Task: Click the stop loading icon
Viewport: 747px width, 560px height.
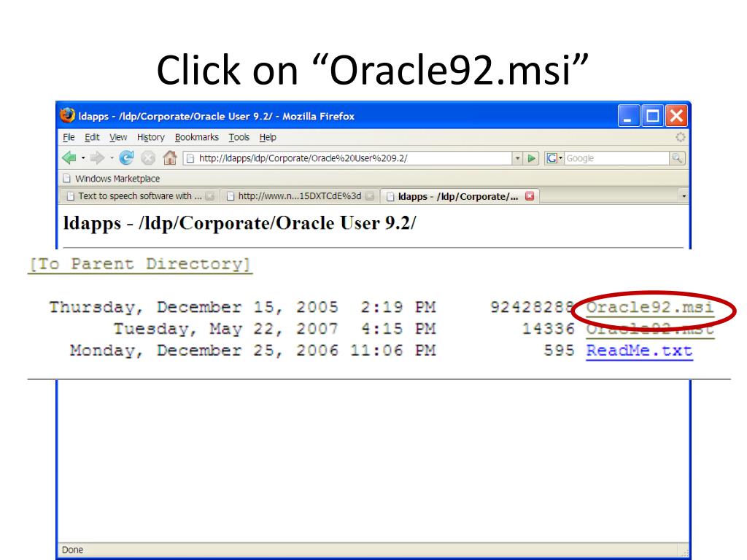Action: (148, 157)
